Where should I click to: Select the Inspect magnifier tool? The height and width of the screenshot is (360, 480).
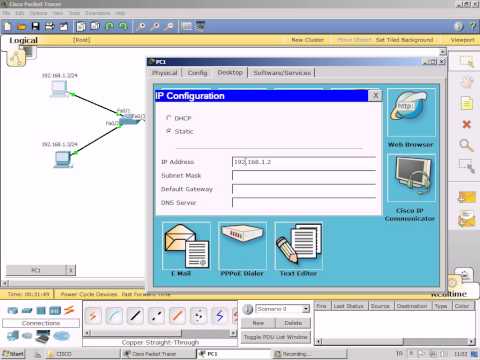point(466,145)
